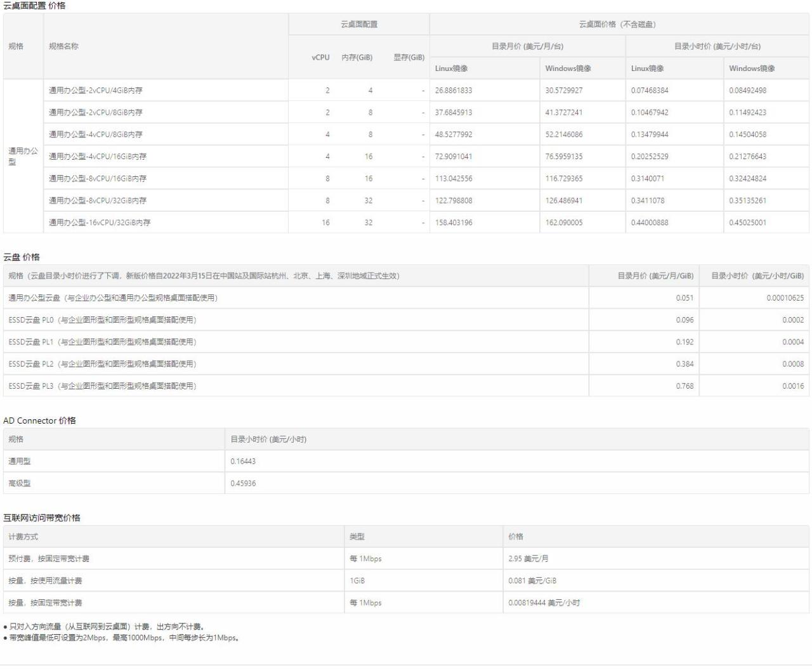Select the ESSD云盘 PL1 row
The height and width of the screenshot is (669, 812).
[406, 342]
